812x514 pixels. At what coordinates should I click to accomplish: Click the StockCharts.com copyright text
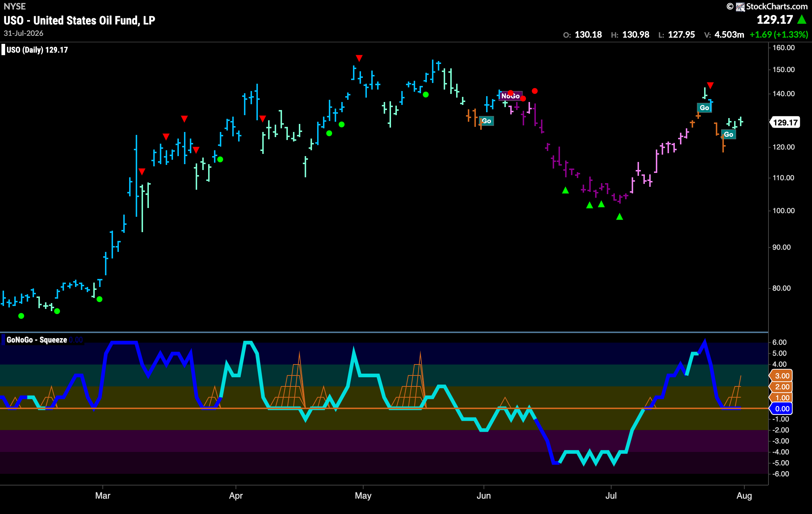tap(777, 7)
